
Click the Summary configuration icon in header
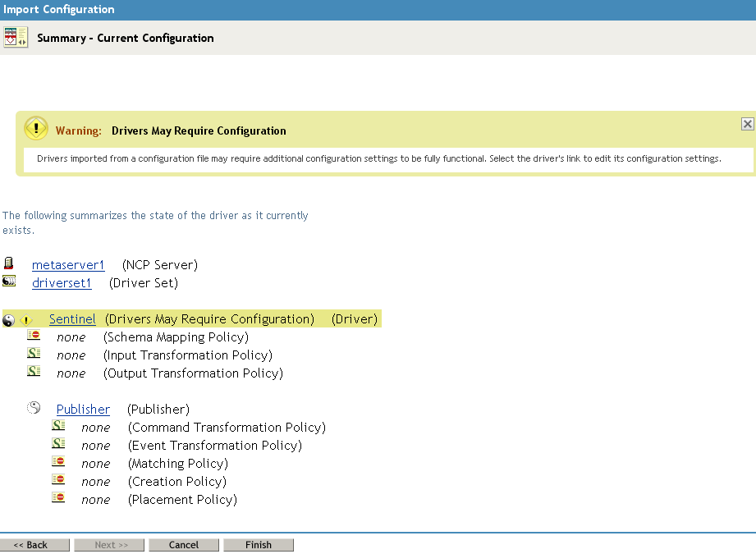(16, 37)
